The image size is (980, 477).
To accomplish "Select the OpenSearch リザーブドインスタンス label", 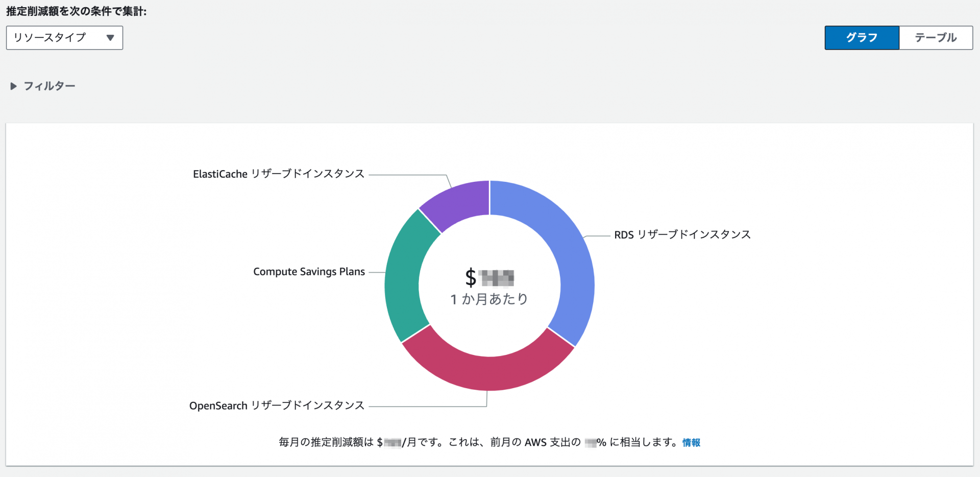I will coord(277,405).
